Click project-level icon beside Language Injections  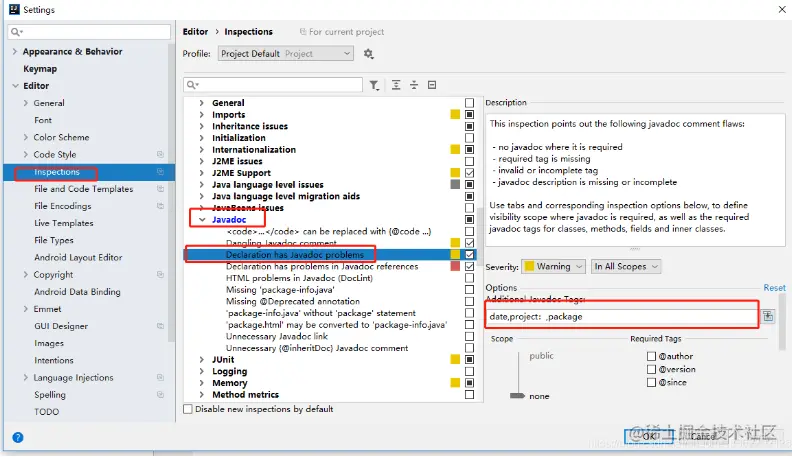[x=160, y=378]
